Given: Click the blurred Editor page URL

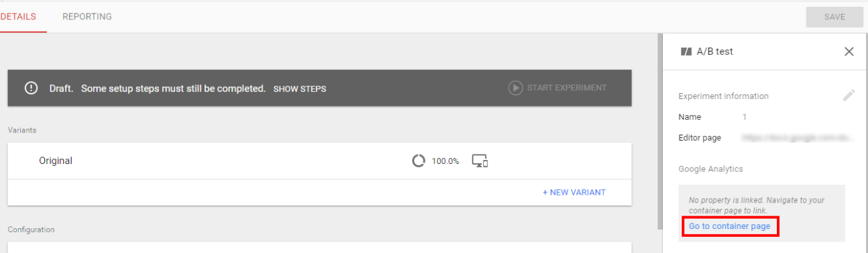Looking at the screenshot, I should point(798,138).
